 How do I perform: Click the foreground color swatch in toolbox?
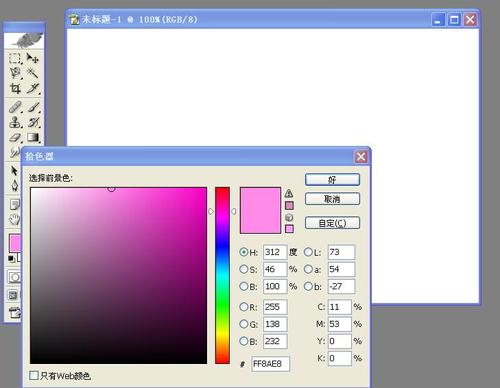click(15, 243)
